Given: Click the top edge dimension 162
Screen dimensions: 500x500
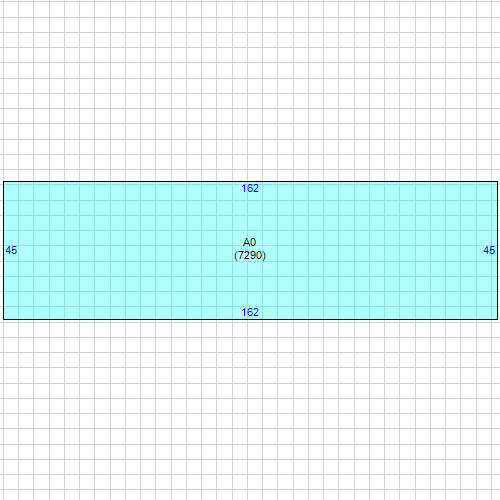Looking at the screenshot, I should (250, 188).
